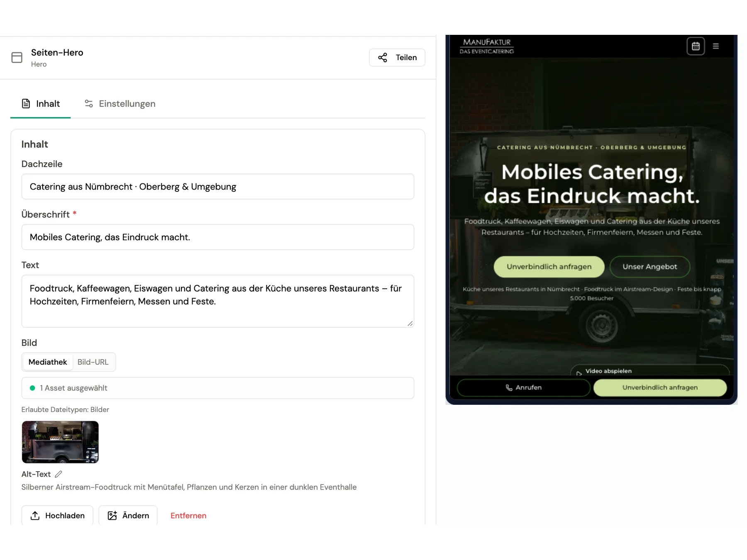Open the foodtruck image thumbnail

(x=60, y=442)
